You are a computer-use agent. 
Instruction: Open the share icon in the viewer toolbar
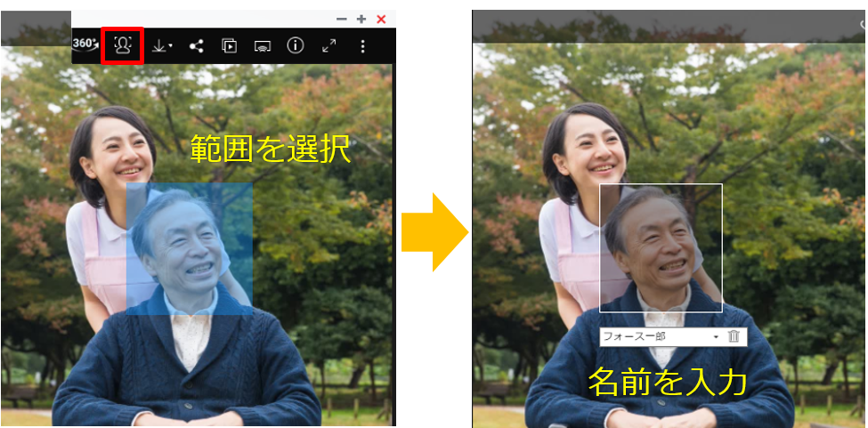[196, 45]
